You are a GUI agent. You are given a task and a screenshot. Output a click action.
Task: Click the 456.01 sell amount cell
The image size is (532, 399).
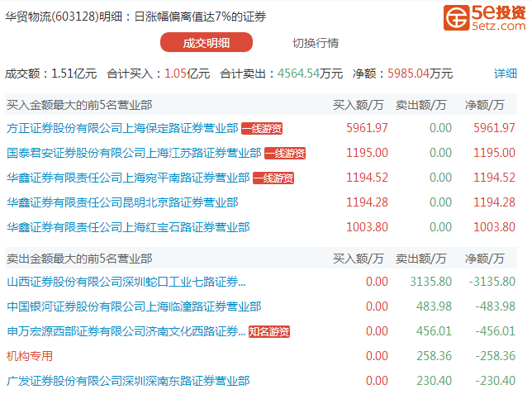pos(434,331)
